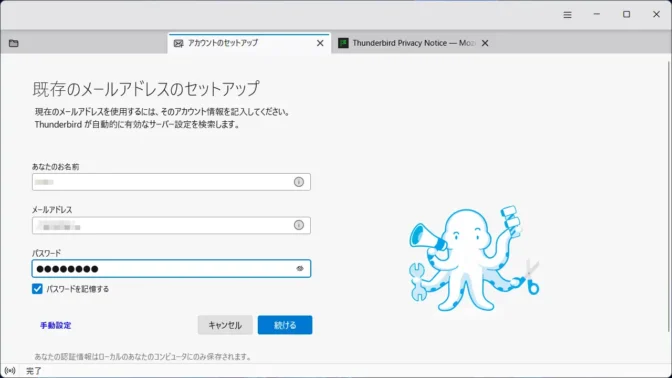Click info icon in email address field
The width and height of the screenshot is (672, 378).
299,225
